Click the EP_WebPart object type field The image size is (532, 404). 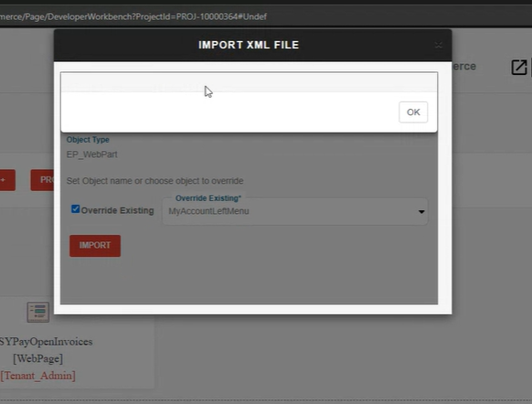click(x=92, y=154)
